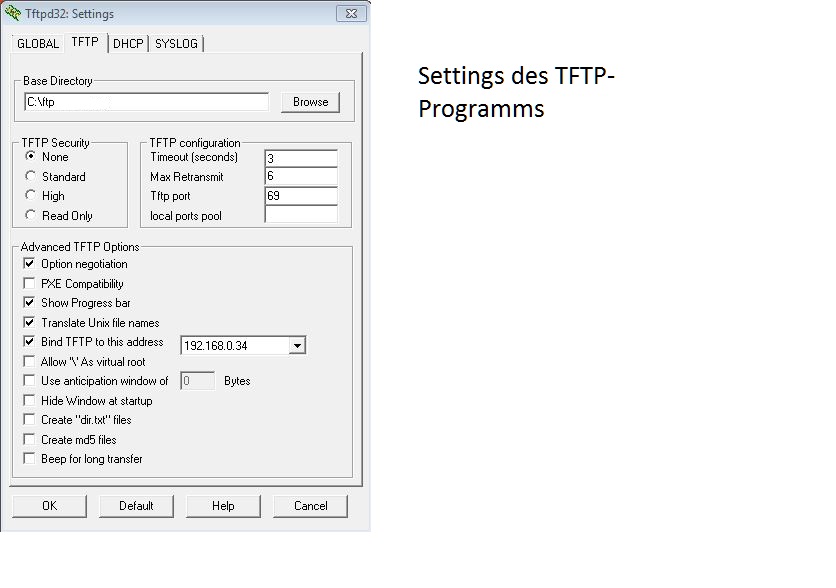Select Standard TFTP security option
This screenshot has width=836, height=588.
30,176
